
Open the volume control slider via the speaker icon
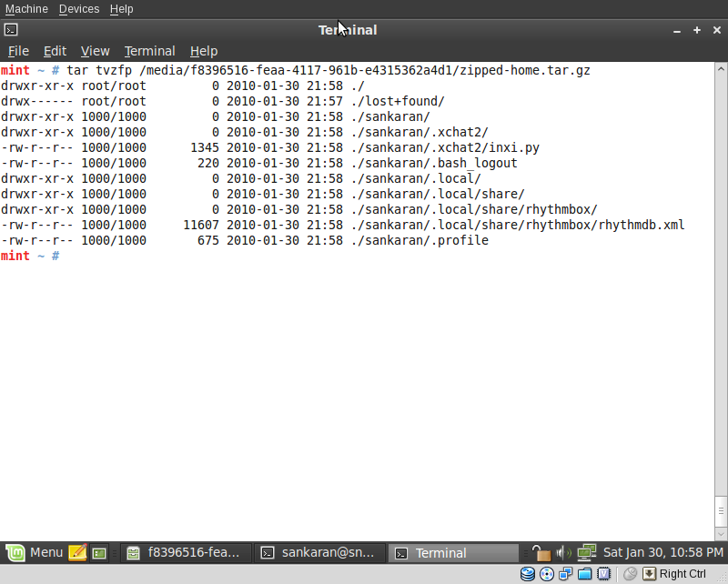click(561, 552)
